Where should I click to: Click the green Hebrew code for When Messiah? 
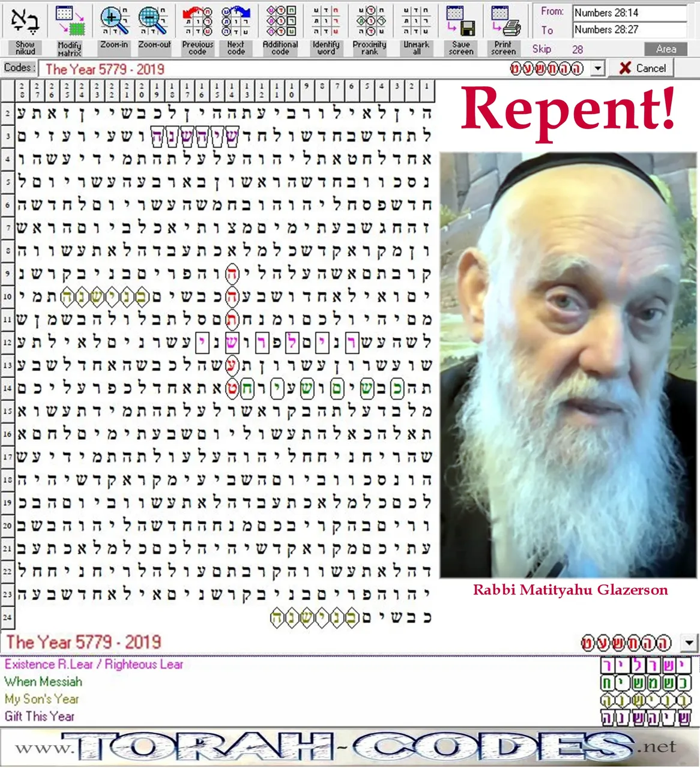(647, 682)
